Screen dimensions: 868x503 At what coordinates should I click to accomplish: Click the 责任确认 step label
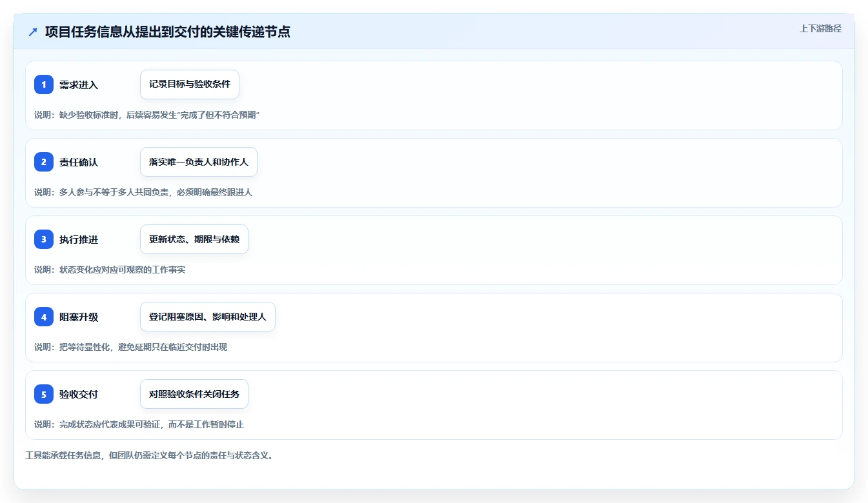click(79, 162)
